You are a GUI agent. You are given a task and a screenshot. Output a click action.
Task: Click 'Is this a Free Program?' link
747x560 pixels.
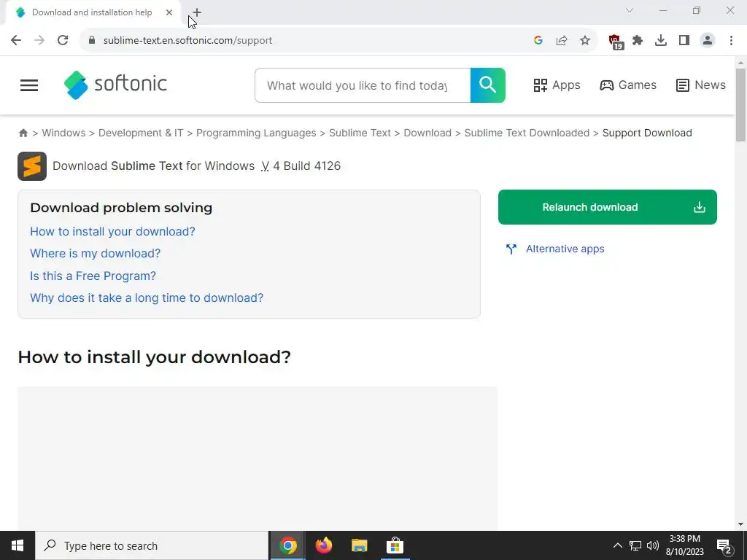[93, 276]
